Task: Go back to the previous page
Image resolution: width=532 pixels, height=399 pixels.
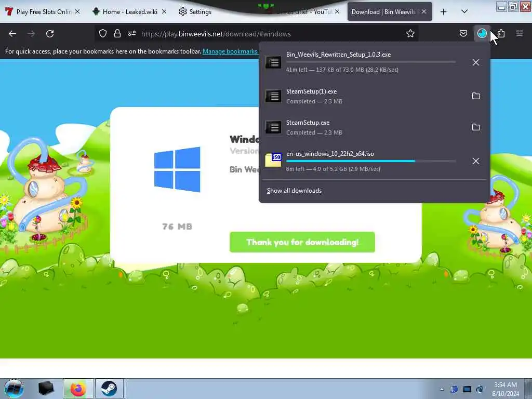Action: click(x=12, y=34)
